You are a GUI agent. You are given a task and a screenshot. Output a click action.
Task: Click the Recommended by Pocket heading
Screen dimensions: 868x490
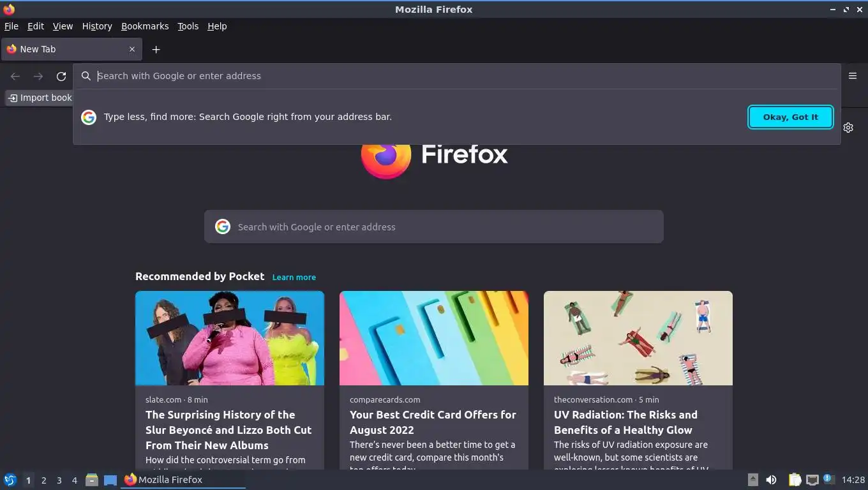[x=200, y=276]
